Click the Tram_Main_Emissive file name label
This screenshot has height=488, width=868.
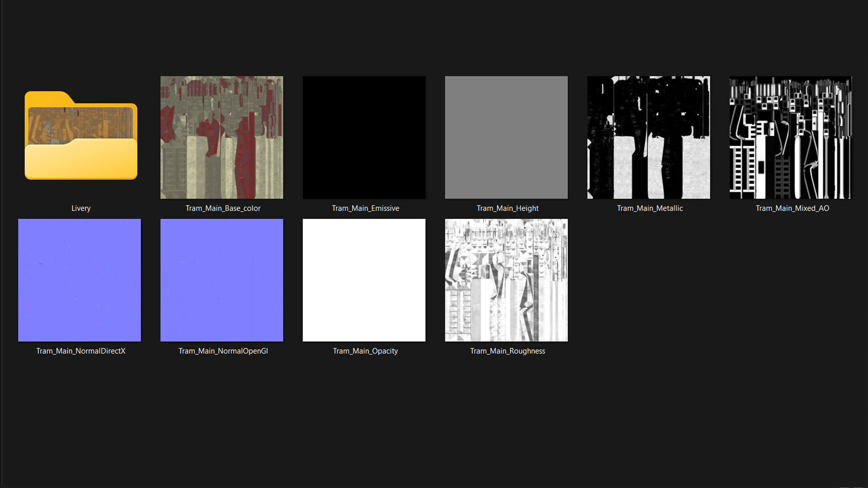point(365,208)
